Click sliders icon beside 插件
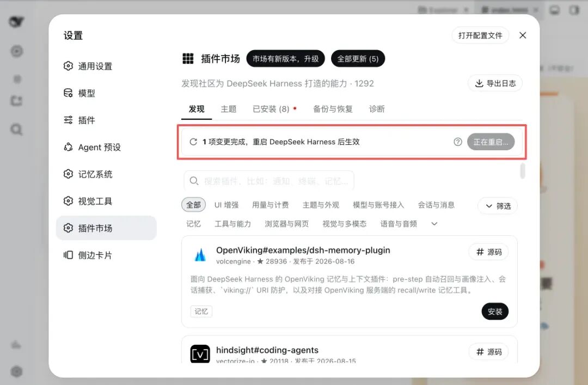The width and height of the screenshot is (588, 385). (x=68, y=120)
